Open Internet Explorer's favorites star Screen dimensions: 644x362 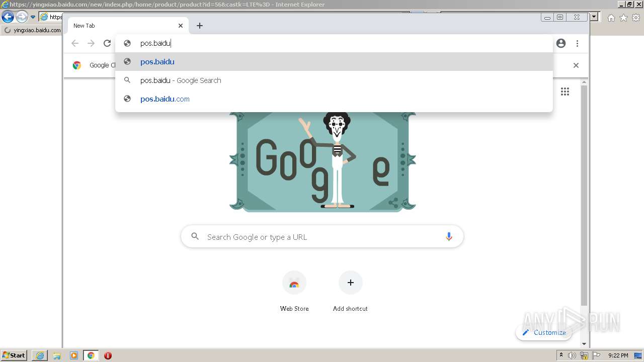(623, 18)
